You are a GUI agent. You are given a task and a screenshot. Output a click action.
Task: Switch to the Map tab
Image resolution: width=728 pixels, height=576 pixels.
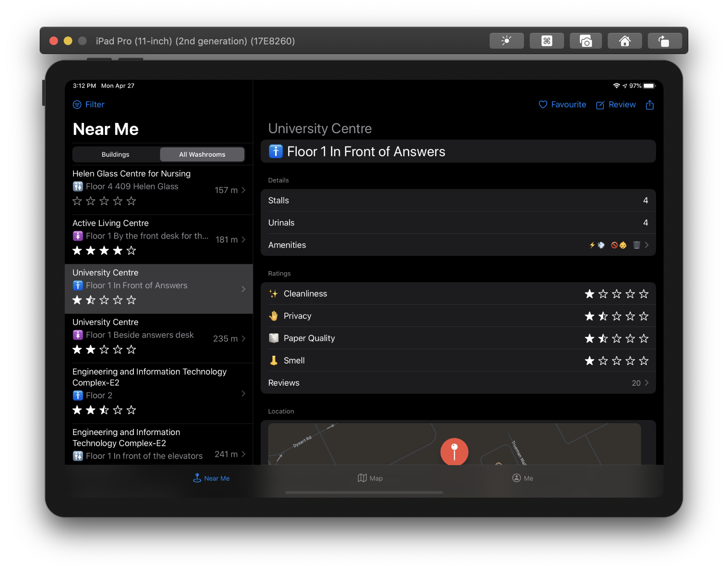pyautogui.click(x=370, y=478)
